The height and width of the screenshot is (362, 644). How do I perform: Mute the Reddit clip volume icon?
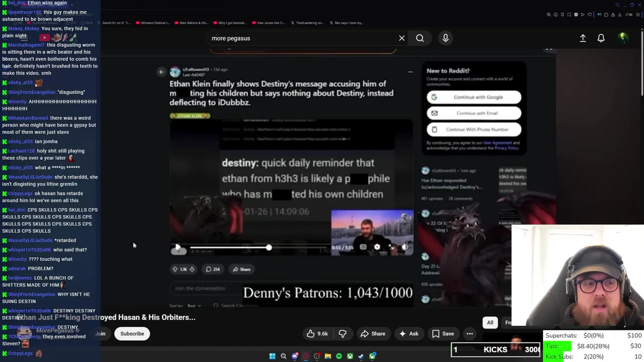(405, 247)
